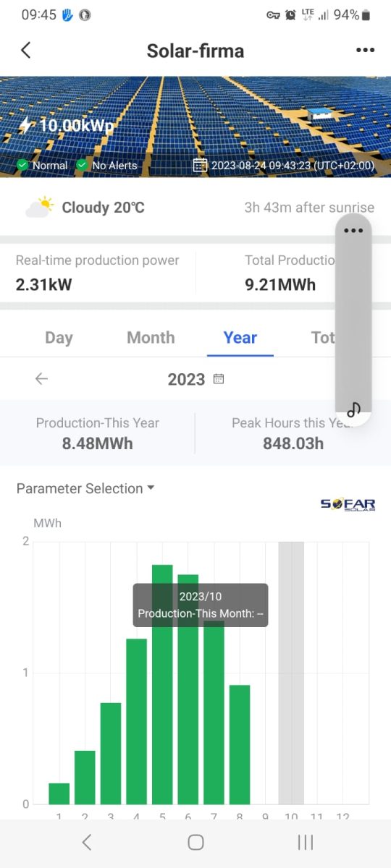Tap the lightning bolt capacity icon
The image size is (391, 868).
coord(25,125)
